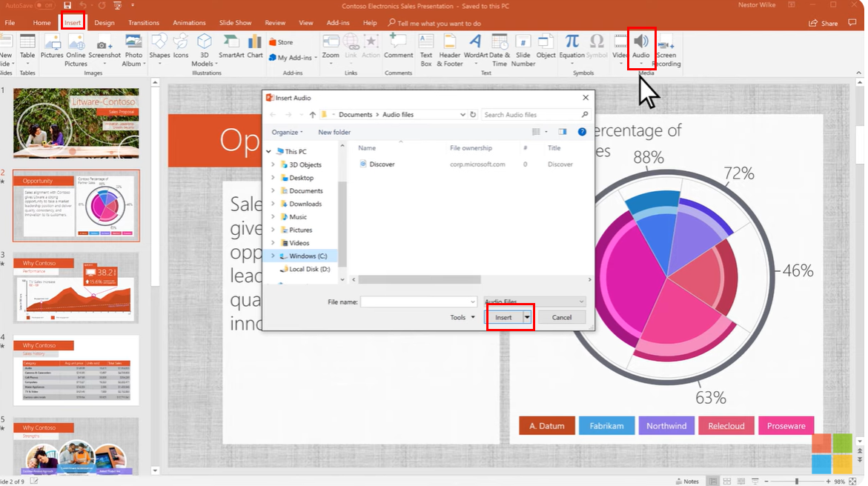Open the Organize dropdown menu

pyautogui.click(x=287, y=133)
